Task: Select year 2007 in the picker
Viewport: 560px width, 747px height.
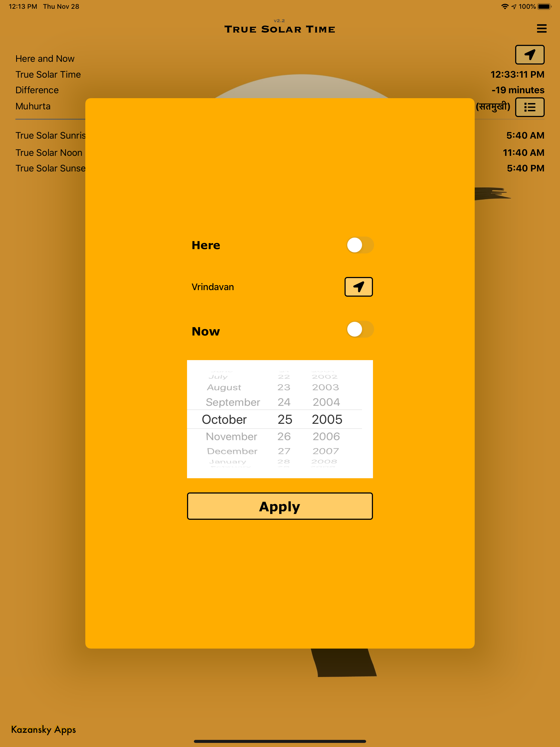Action: (x=326, y=451)
